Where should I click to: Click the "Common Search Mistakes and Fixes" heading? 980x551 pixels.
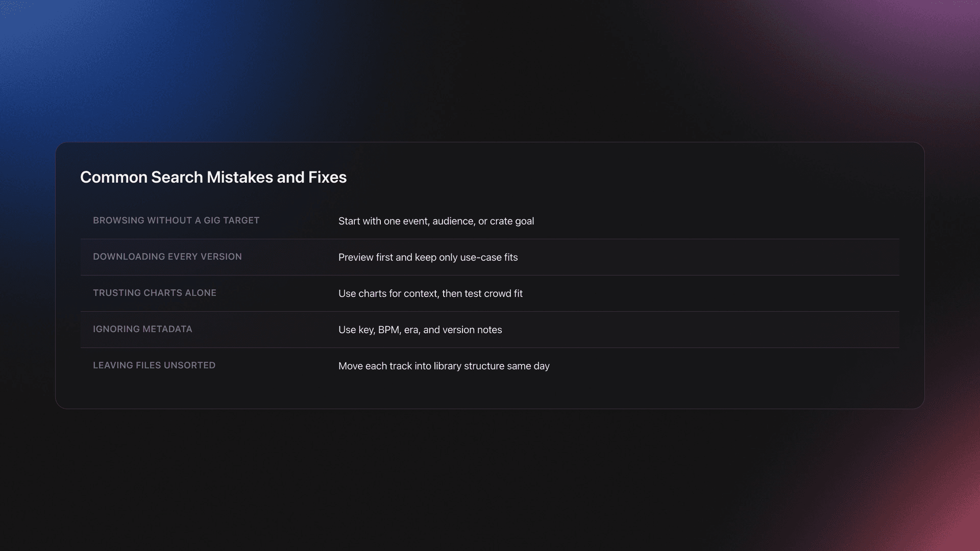(213, 177)
